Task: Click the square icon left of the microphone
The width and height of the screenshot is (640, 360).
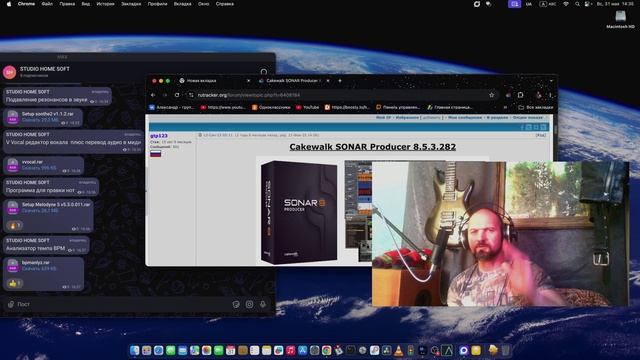Action: pyautogui.click(x=249, y=304)
